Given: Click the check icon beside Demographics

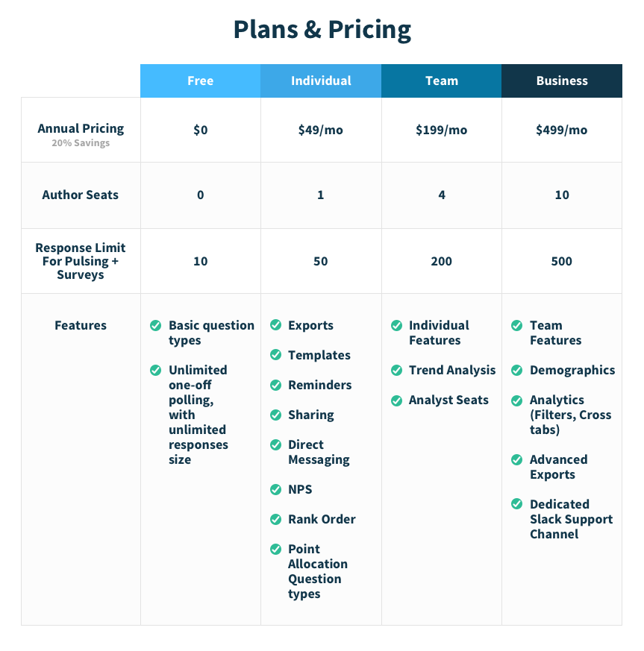Looking at the screenshot, I should (517, 370).
